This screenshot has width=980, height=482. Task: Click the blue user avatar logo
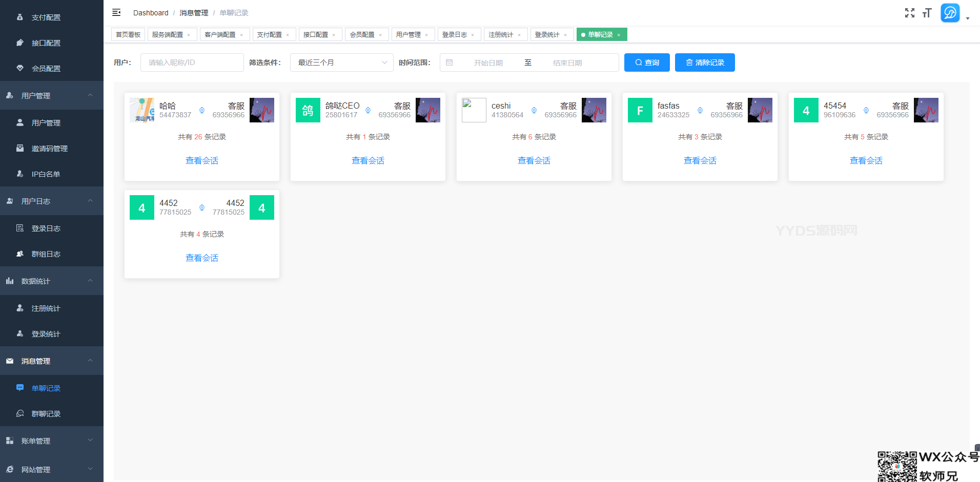950,13
